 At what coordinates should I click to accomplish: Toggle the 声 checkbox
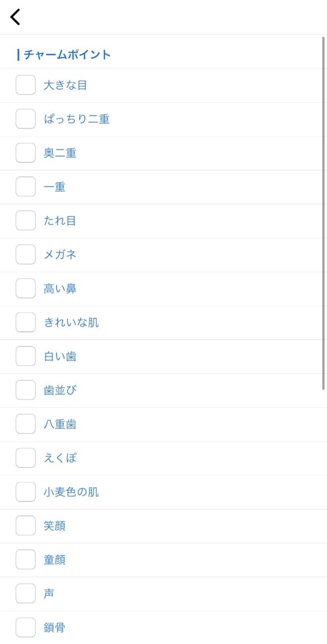pyautogui.click(x=25, y=593)
